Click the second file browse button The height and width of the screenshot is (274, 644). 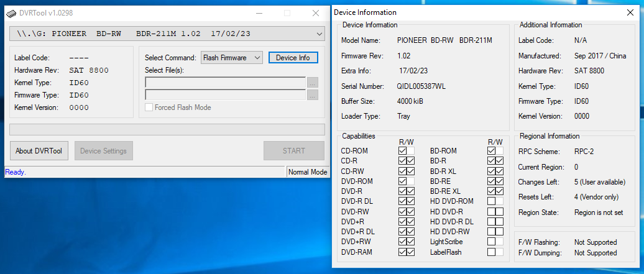click(313, 95)
